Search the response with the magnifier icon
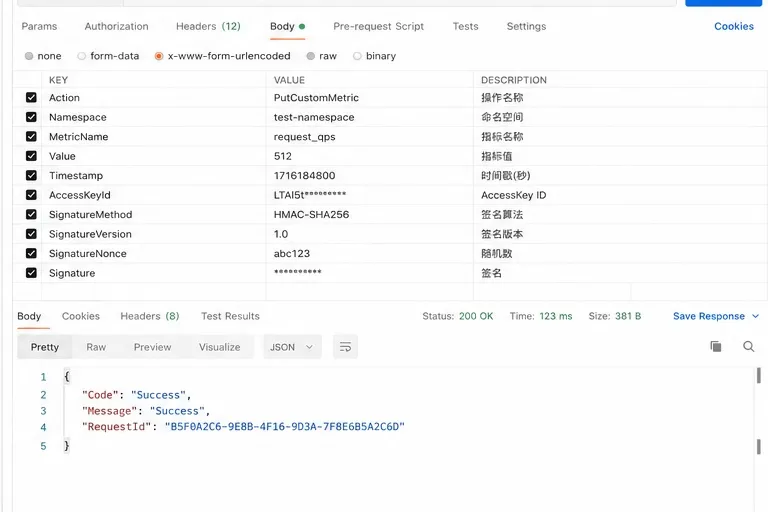The width and height of the screenshot is (768, 512). click(x=748, y=346)
